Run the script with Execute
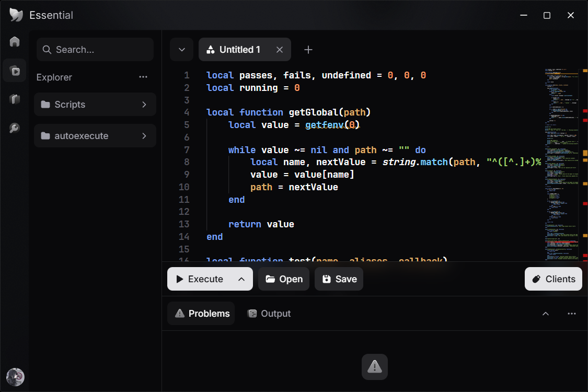 200,279
